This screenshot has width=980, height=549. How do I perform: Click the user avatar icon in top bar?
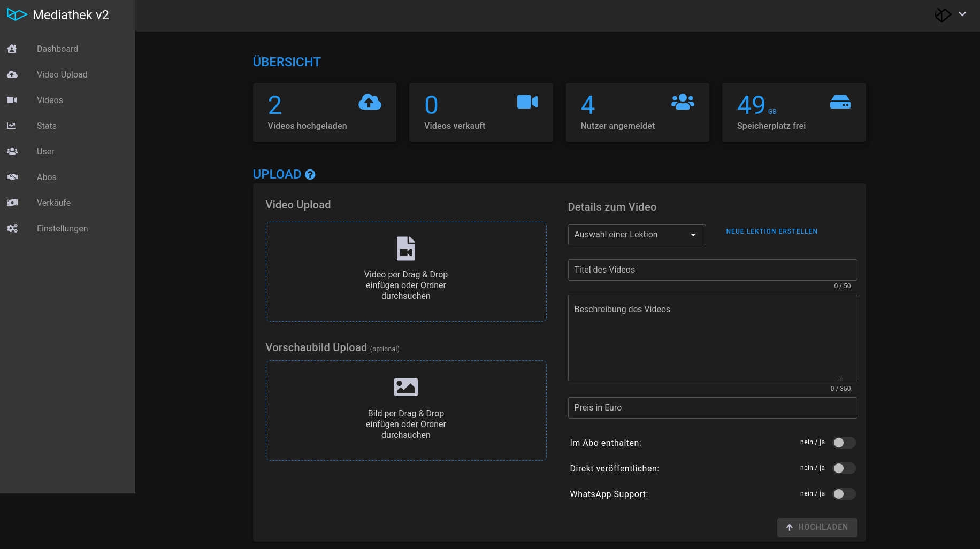943,15
